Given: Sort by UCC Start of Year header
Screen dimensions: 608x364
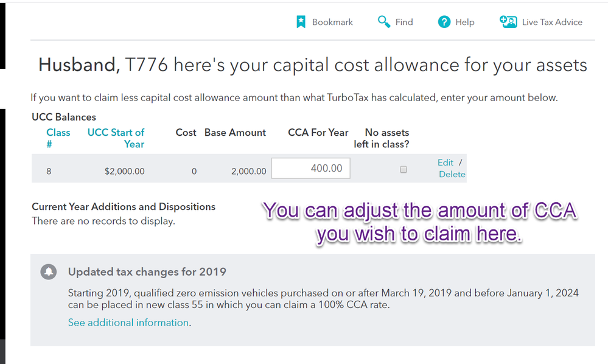Looking at the screenshot, I should point(116,138).
